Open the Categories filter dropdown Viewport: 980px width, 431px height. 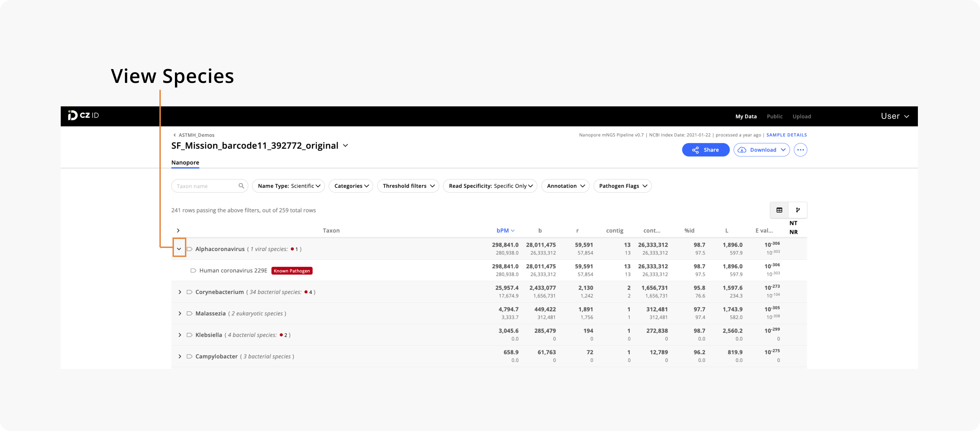point(351,186)
